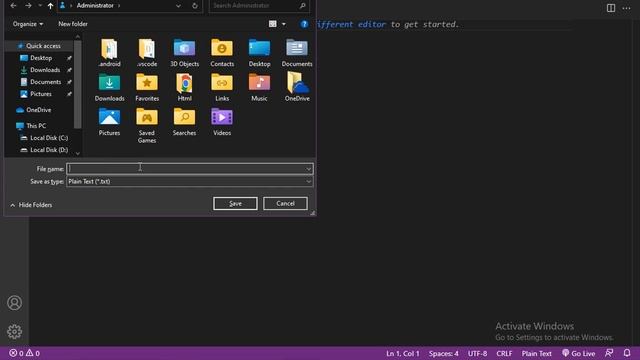Open the Saved Games folder
This screenshot has width=640, height=360.
(x=147, y=126)
